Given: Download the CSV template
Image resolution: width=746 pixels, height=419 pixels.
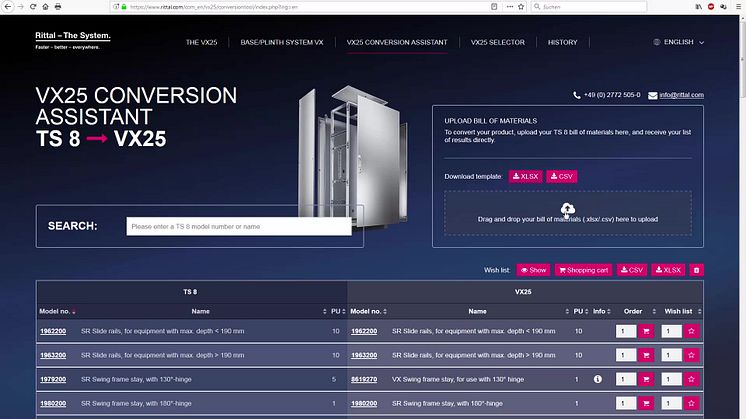Looking at the screenshot, I should [561, 176].
